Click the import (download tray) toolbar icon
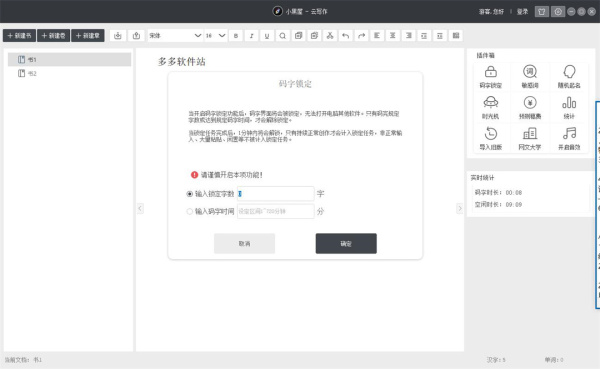Image resolution: width=600 pixels, height=369 pixels. (118, 36)
